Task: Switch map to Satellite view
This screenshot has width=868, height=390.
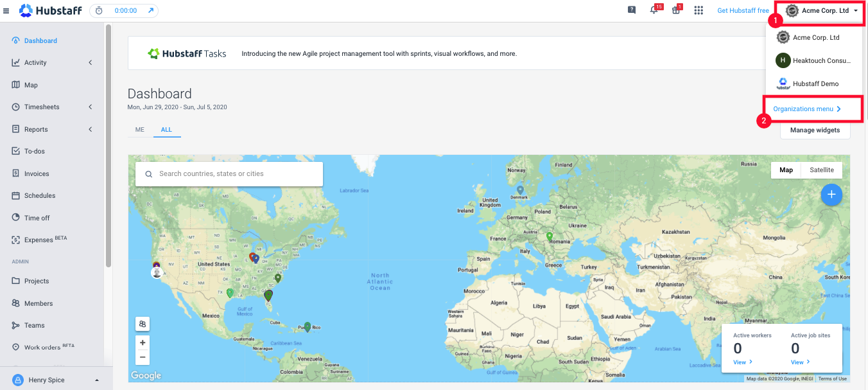Action: (x=822, y=170)
